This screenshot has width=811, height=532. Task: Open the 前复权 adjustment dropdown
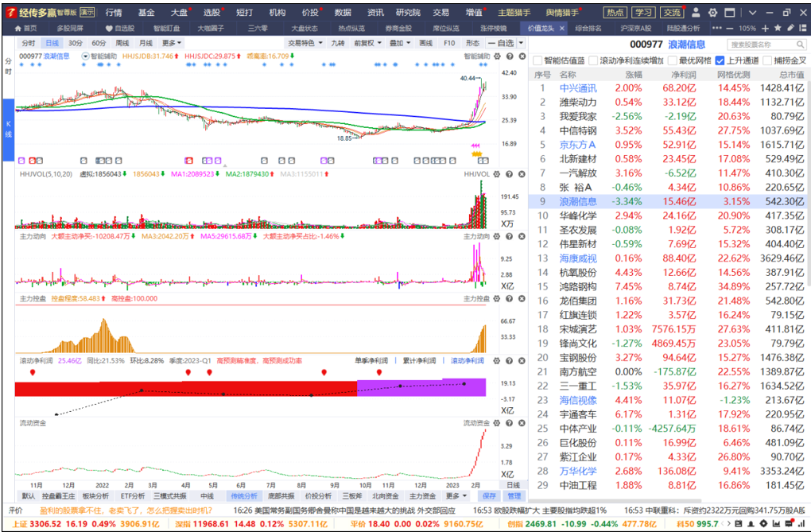pos(368,44)
